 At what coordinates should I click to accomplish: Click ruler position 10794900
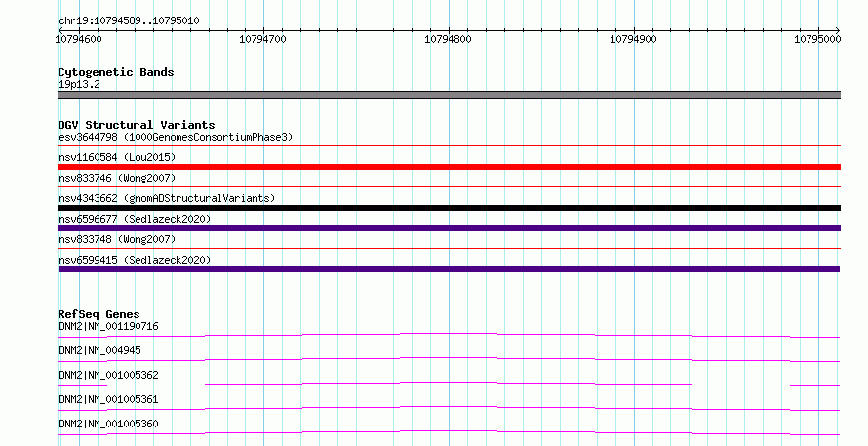[633, 39]
